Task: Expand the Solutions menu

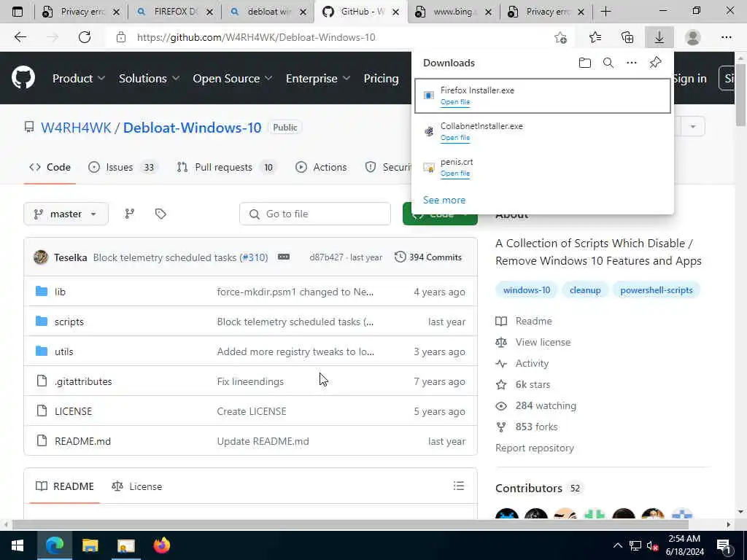Action: [x=149, y=78]
